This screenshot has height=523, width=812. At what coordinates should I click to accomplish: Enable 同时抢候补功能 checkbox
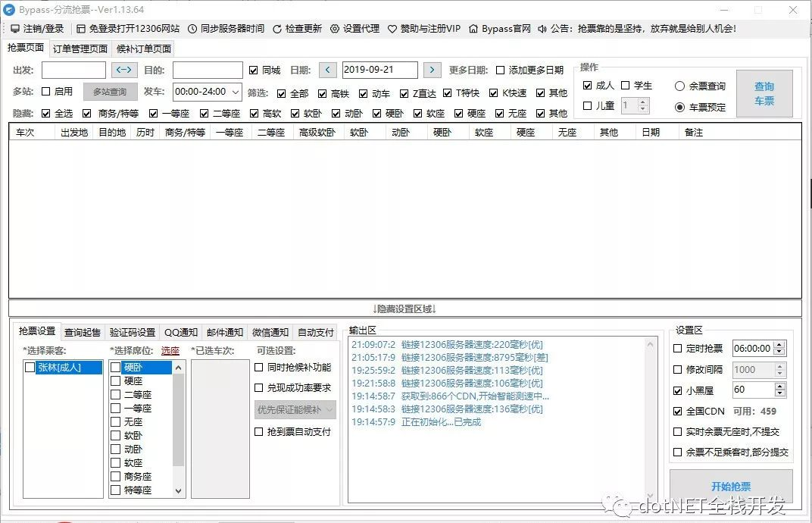pos(259,367)
